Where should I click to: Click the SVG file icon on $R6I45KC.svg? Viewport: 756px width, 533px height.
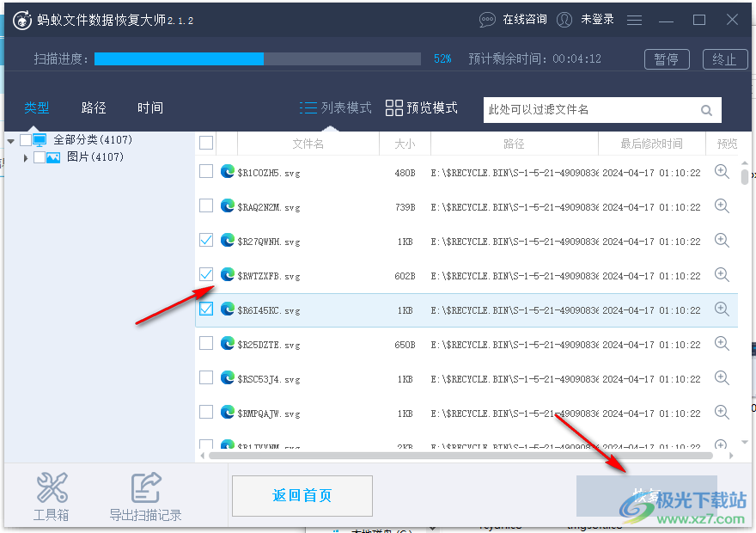click(227, 309)
